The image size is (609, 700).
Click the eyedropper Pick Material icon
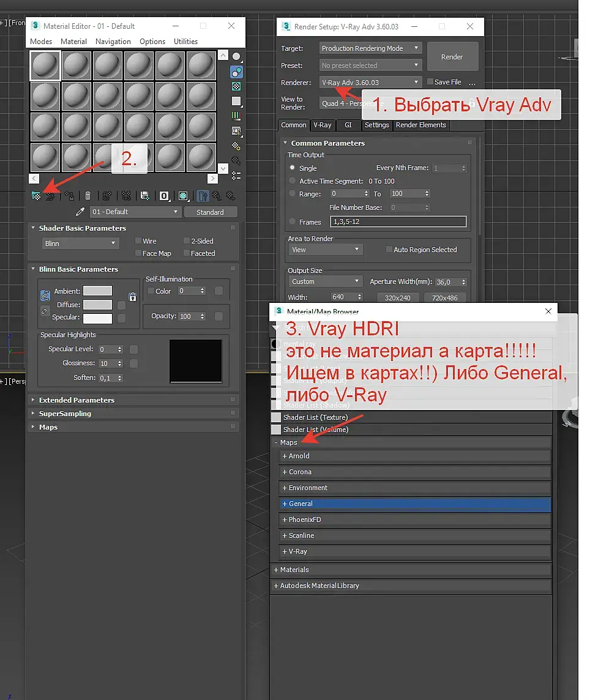click(x=80, y=212)
